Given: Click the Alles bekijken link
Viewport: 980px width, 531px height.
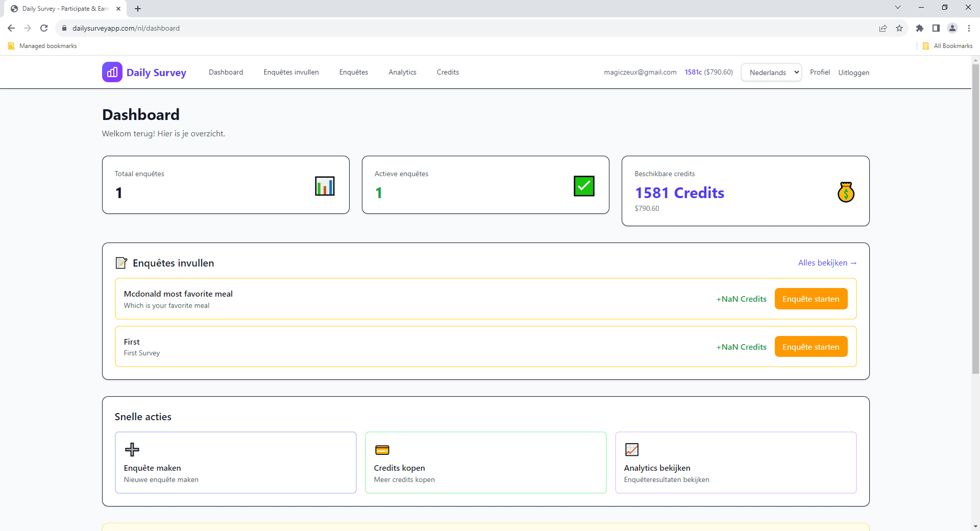Looking at the screenshot, I should (827, 262).
